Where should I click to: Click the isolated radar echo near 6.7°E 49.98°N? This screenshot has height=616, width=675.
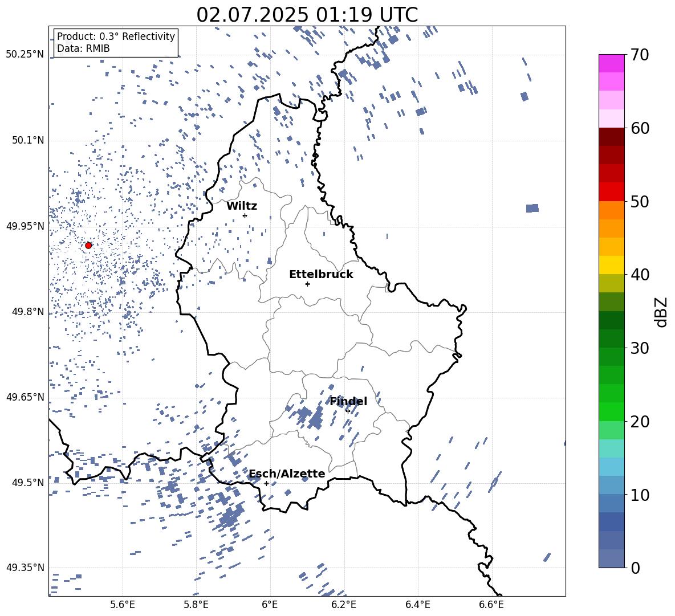click(532, 208)
